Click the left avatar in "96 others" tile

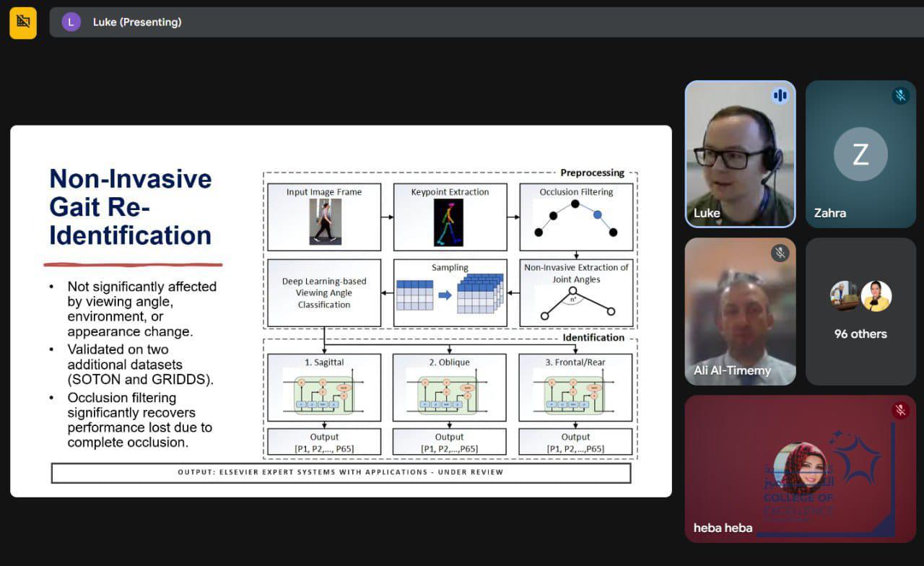click(845, 295)
